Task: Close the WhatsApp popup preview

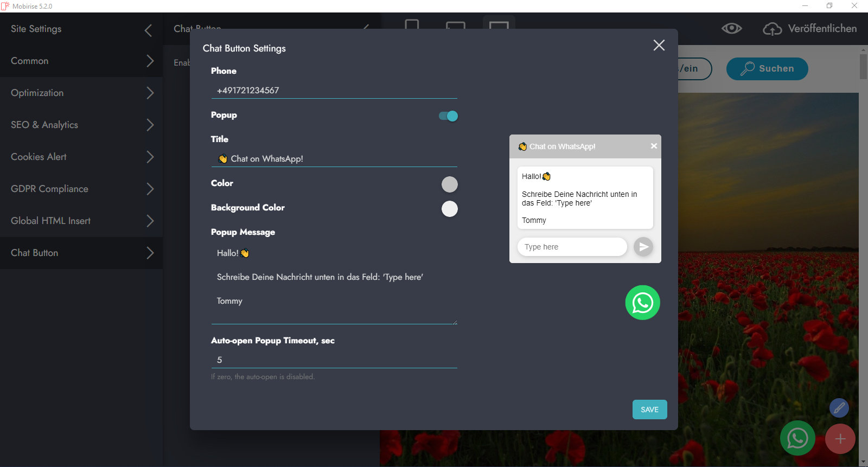Action: pyautogui.click(x=654, y=146)
